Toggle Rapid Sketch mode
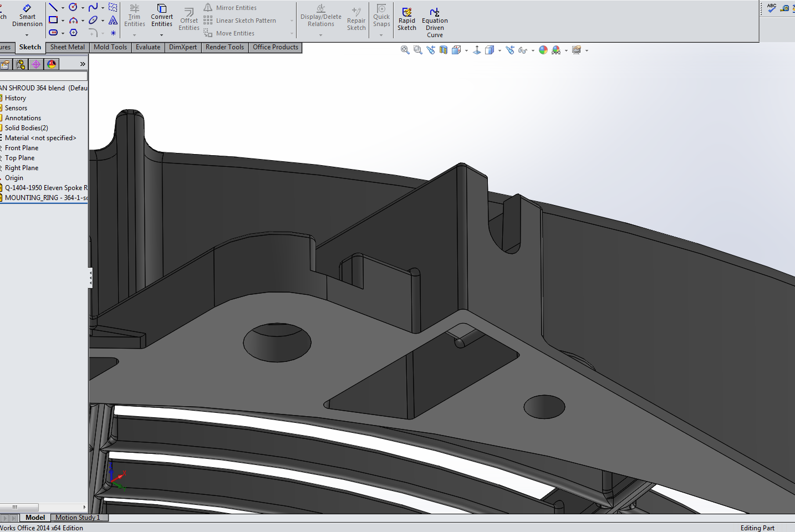795x532 pixels. 406,17
